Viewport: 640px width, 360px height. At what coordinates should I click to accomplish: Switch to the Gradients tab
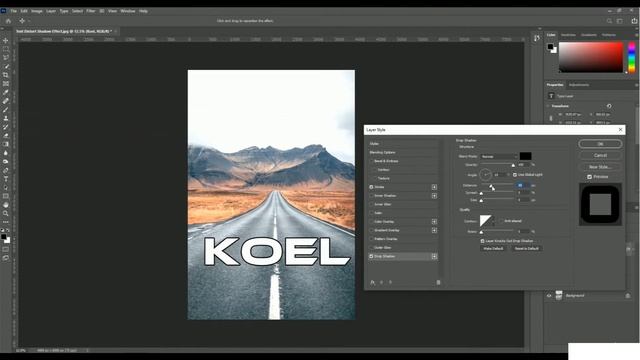tap(589, 35)
